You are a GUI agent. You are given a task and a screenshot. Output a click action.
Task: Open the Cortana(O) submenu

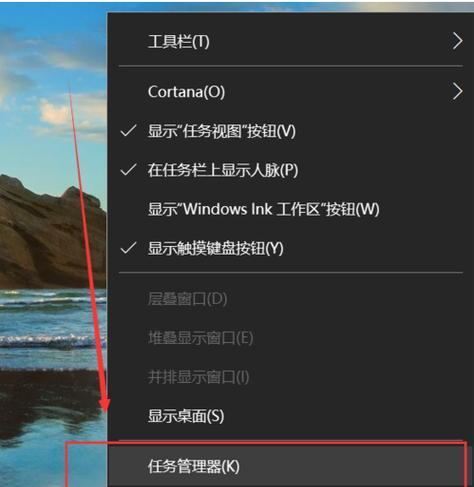coord(291,92)
